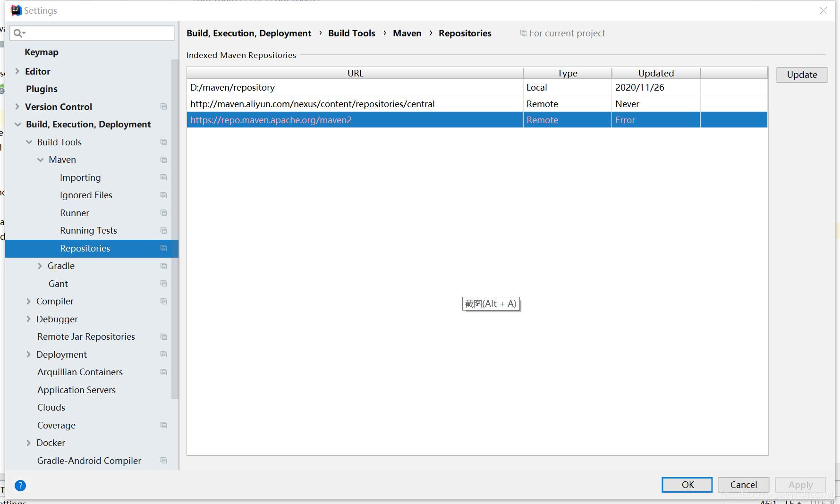
Task: Click the IntelliJ Settings window logo
Action: click(x=16, y=10)
